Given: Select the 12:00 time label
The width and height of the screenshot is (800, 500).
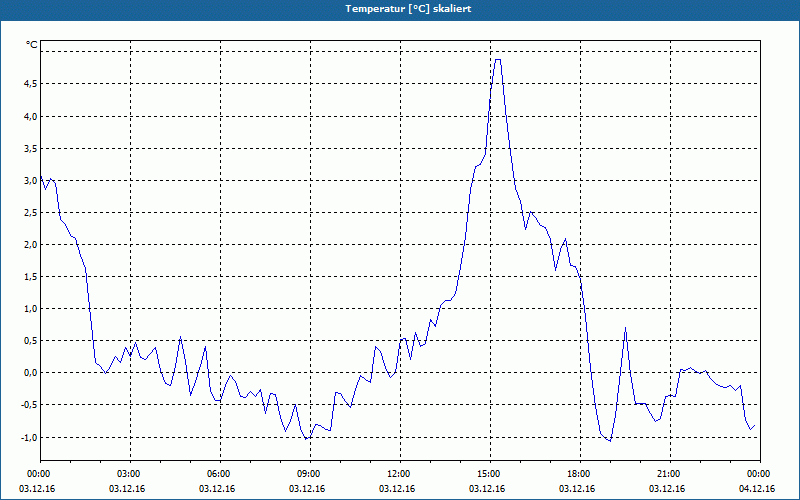Looking at the screenshot, I should click(x=400, y=474).
